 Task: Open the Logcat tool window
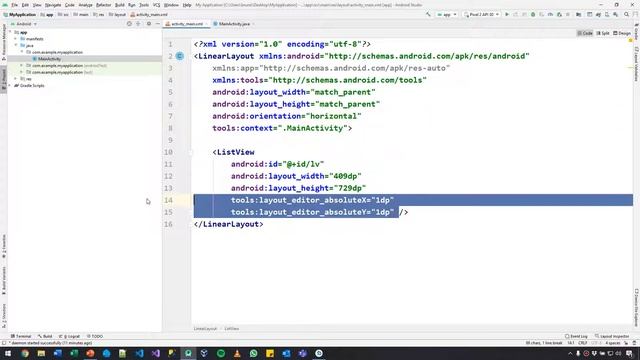70,336
